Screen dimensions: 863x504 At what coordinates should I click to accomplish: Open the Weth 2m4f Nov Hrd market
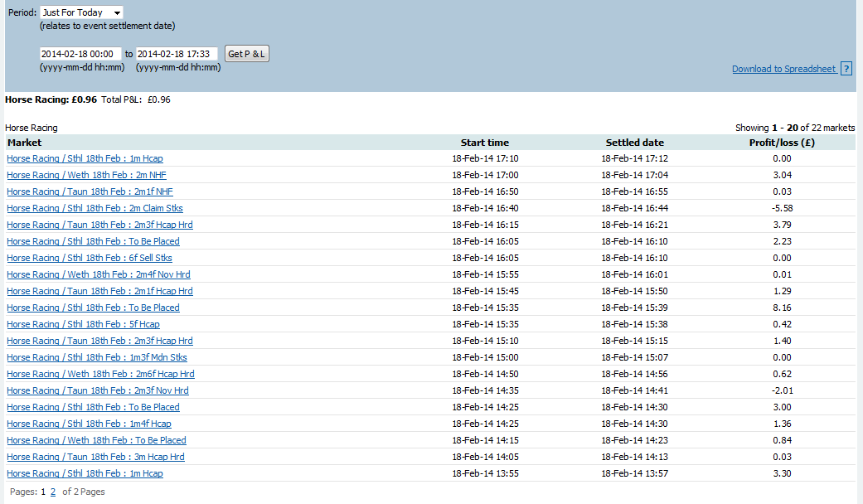99,274
